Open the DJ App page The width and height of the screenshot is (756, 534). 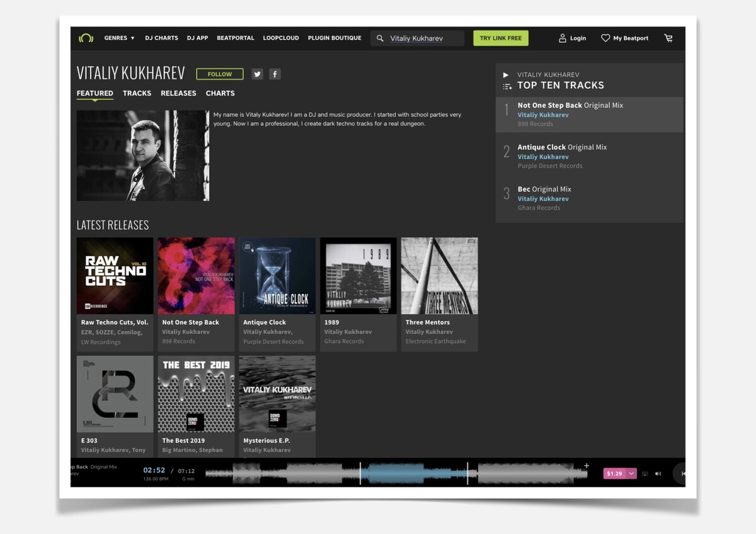click(x=197, y=38)
